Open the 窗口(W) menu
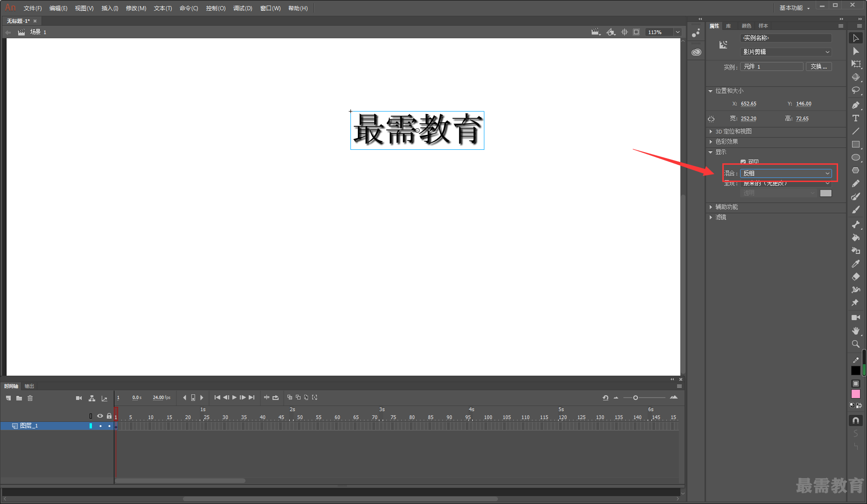 tap(270, 8)
